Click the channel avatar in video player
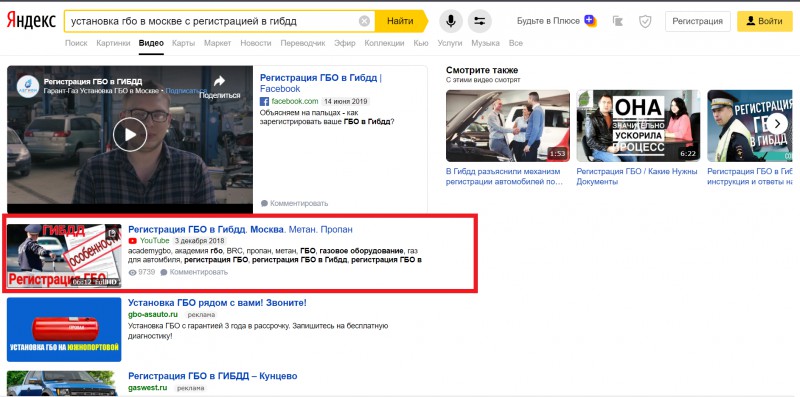 click(x=28, y=86)
